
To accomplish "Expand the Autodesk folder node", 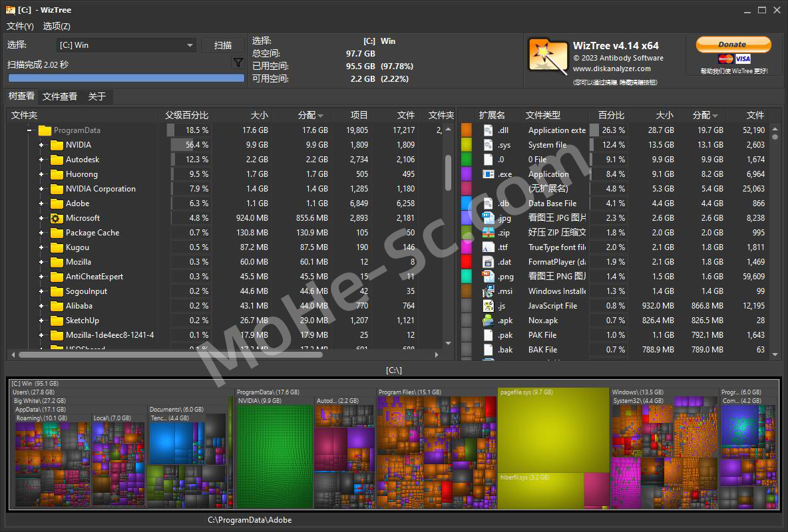I will [x=41, y=160].
